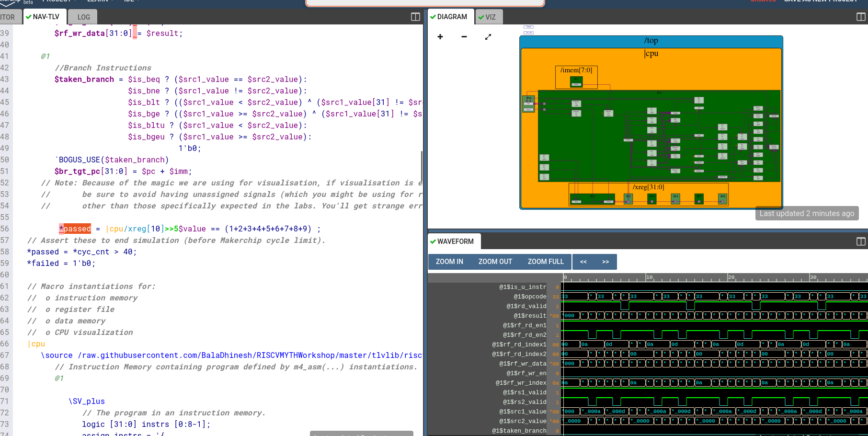Open the split-pane icon beside the WAVEFORM tab
The height and width of the screenshot is (436, 868).
click(861, 241)
